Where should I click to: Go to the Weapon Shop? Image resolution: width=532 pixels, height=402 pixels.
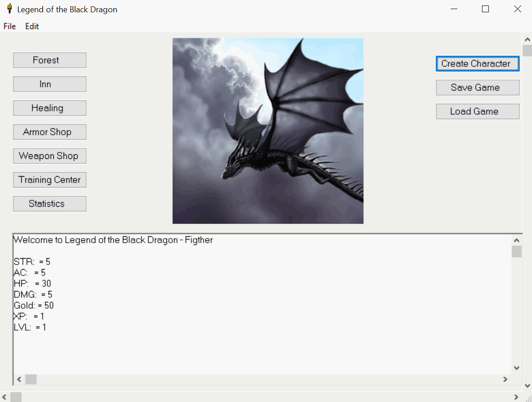pyautogui.click(x=50, y=156)
